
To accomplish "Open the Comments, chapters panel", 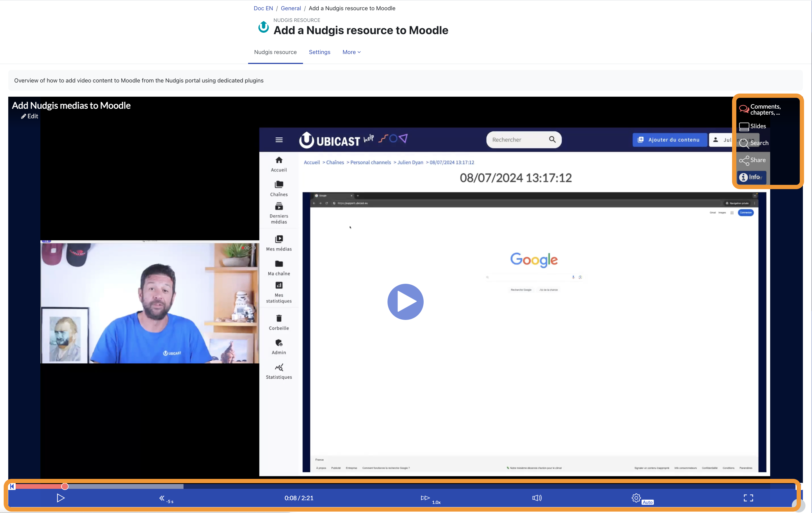I will click(x=760, y=109).
